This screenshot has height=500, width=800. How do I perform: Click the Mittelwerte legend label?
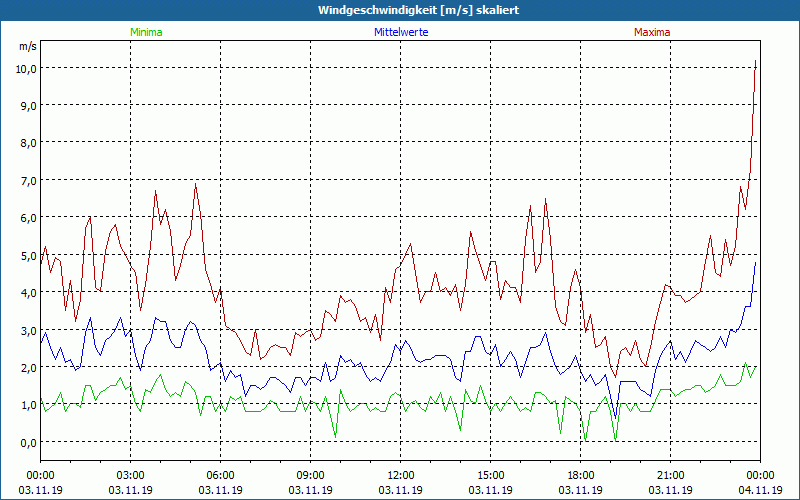click(401, 32)
